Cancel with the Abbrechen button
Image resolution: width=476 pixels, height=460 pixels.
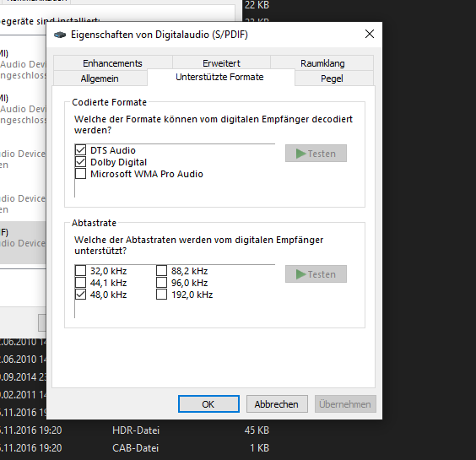pyautogui.click(x=277, y=404)
